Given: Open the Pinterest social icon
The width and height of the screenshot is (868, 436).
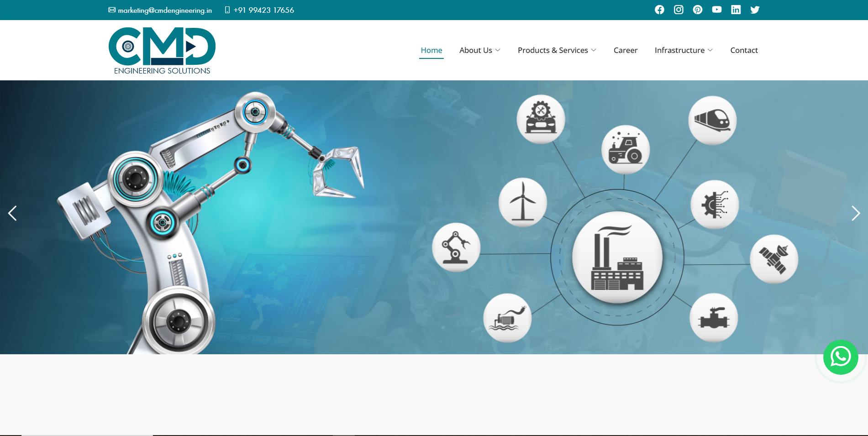Looking at the screenshot, I should [x=698, y=10].
